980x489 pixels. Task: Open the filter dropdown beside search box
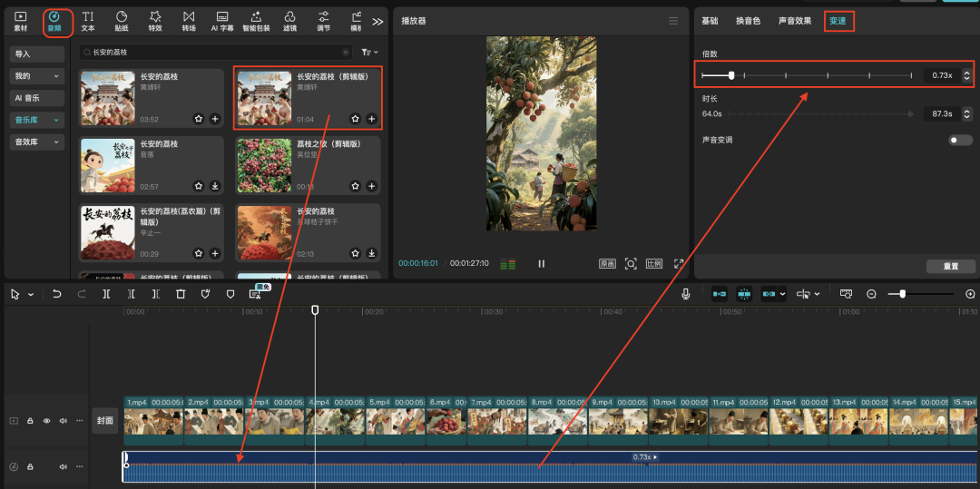pos(367,53)
